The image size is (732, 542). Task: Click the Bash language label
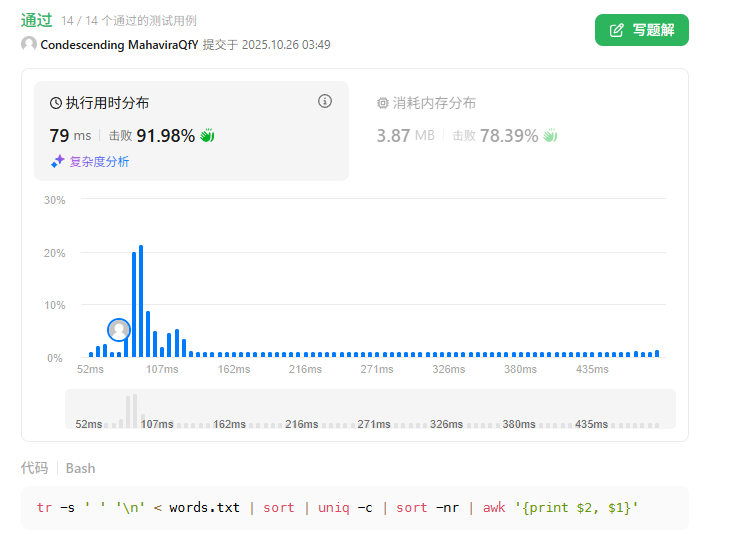point(80,468)
